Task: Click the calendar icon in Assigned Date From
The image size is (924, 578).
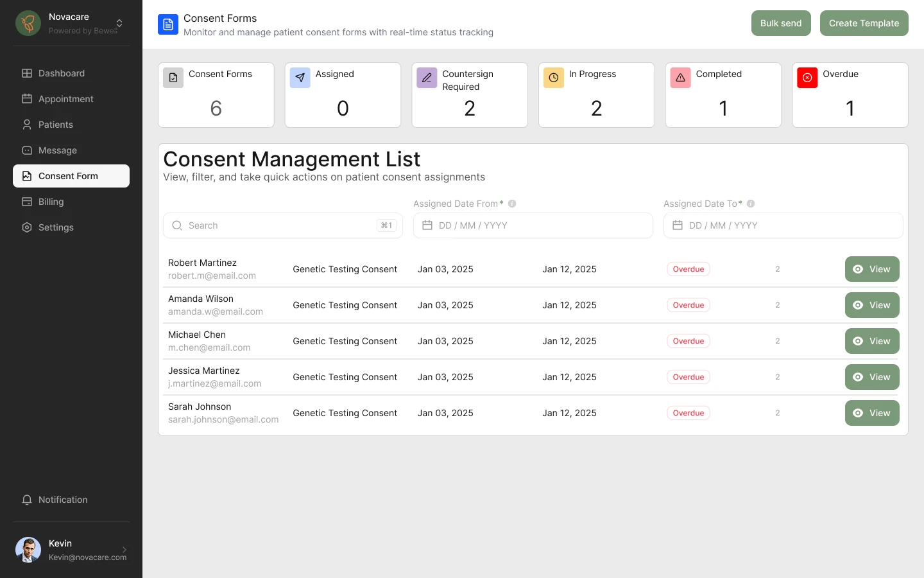Action: (427, 225)
